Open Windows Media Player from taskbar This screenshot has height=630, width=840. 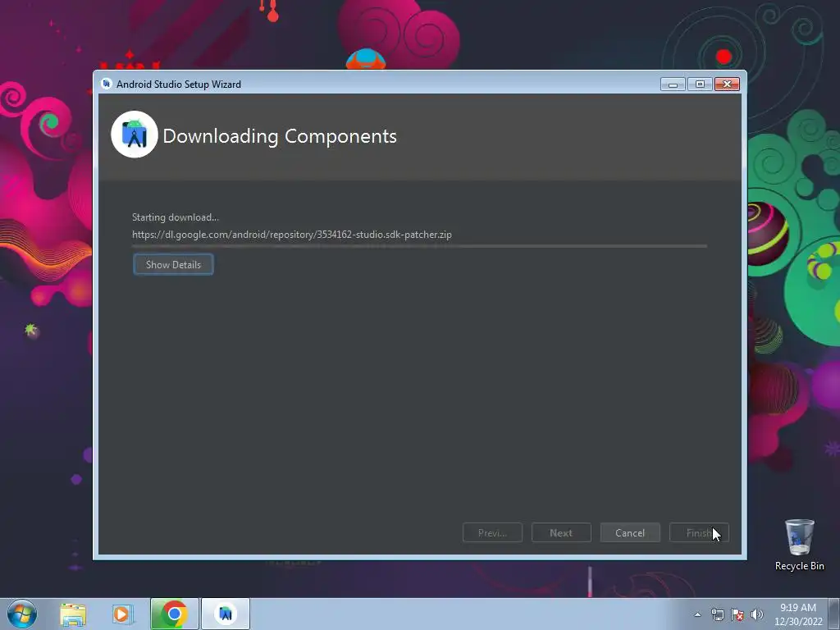point(123,614)
